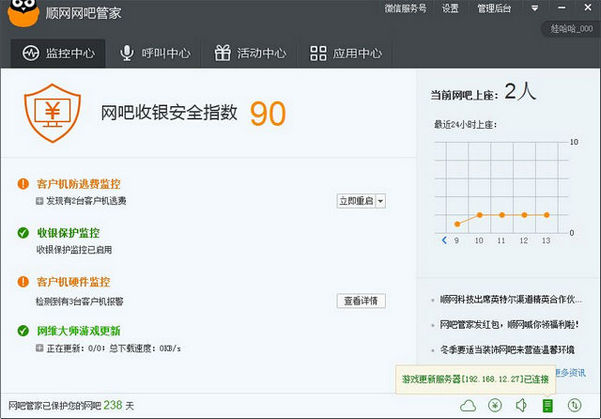Open the dropdown arrow next to 立即重启

[380, 201]
